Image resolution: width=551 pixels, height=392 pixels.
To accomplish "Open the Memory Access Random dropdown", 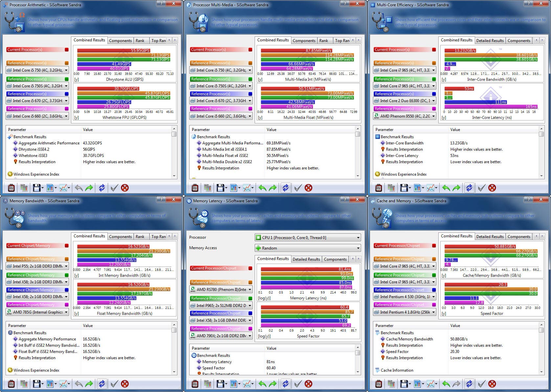I will pos(308,248).
